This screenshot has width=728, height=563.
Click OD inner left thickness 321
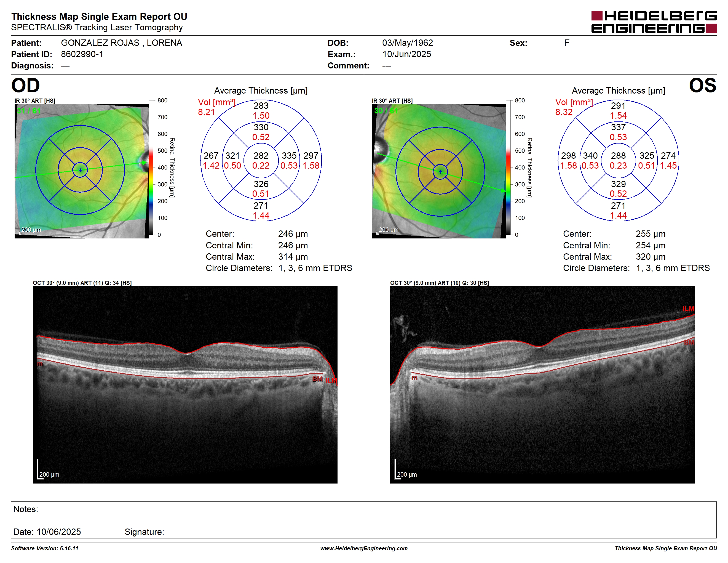[x=233, y=155]
